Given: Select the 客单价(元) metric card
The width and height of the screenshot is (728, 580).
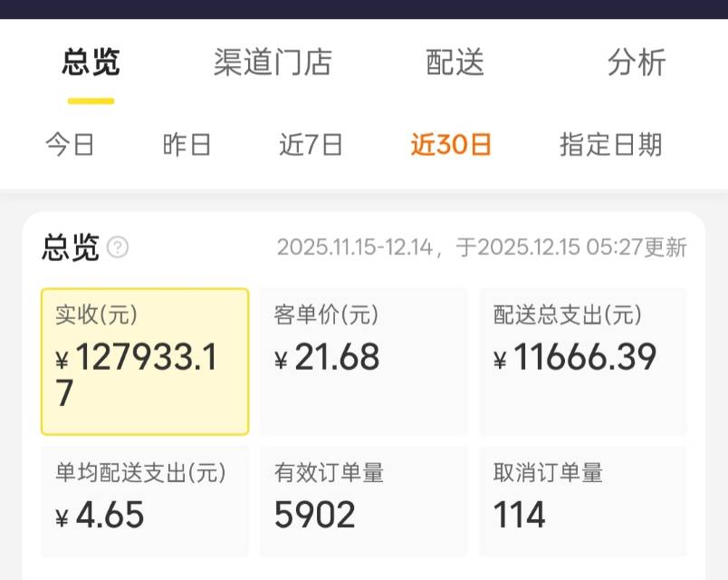Looking at the screenshot, I should (364, 362).
